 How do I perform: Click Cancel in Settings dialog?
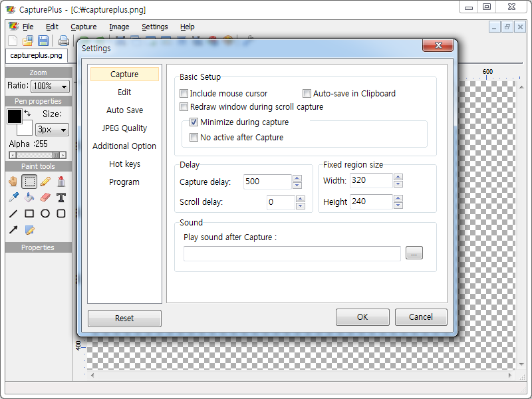coord(421,317)
